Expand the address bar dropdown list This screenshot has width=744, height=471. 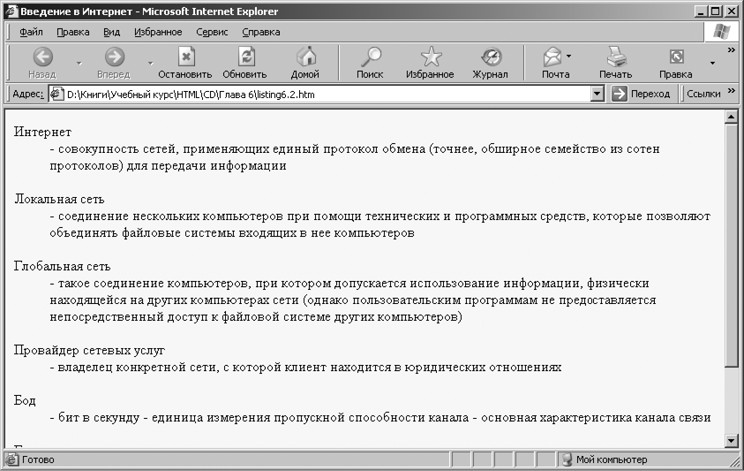tap(597, 94)
